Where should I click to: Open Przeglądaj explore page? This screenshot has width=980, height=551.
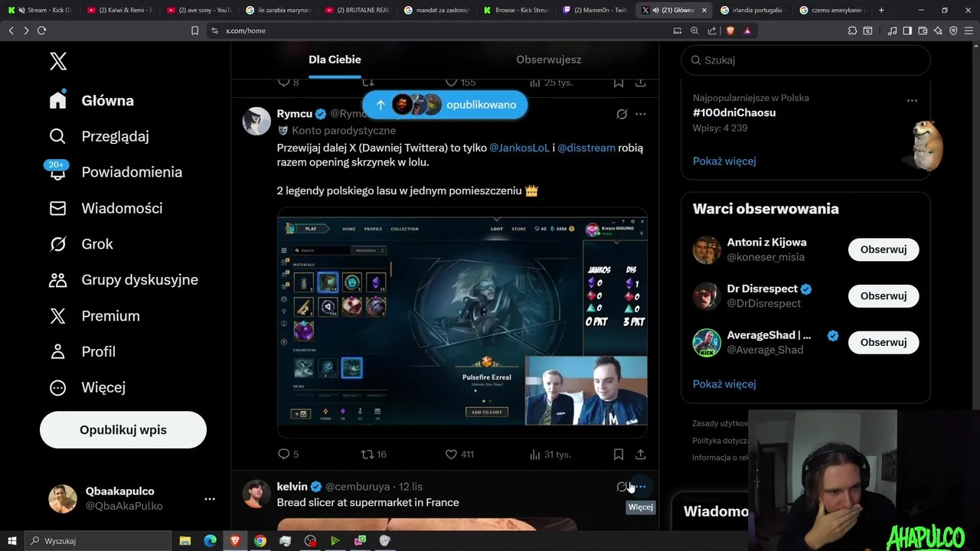[100, 136]
